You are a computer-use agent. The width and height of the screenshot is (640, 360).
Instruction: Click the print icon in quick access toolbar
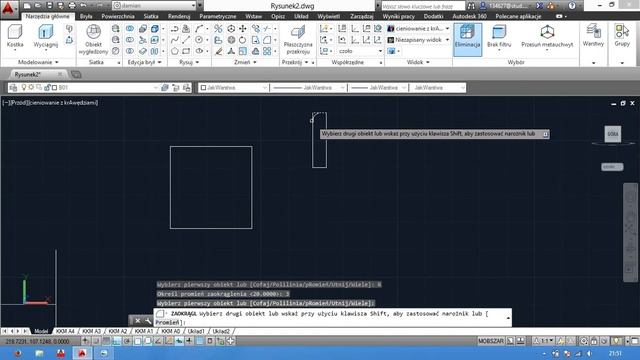click(x=72, y=6)
